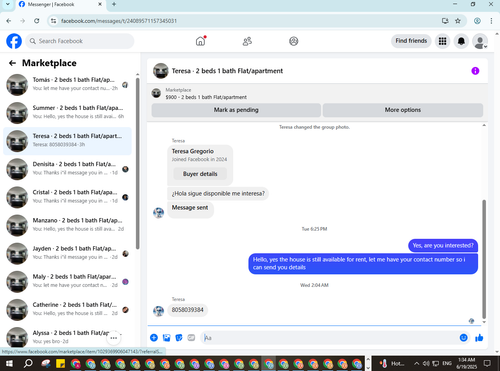500x371 pixels.
Task: Open the Jayden conversation
Action: coord(67,253)
